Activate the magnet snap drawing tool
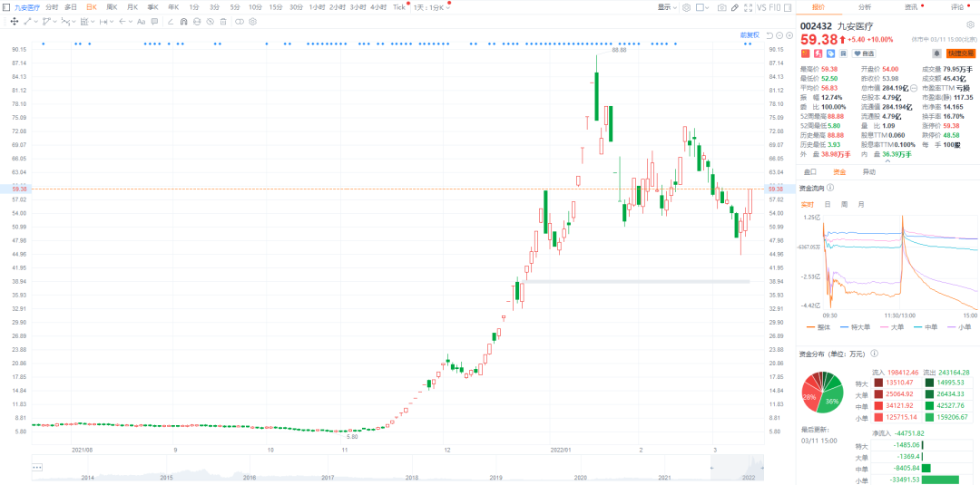Viewport: 980px width, 485px height. click(x=183, y=21)
